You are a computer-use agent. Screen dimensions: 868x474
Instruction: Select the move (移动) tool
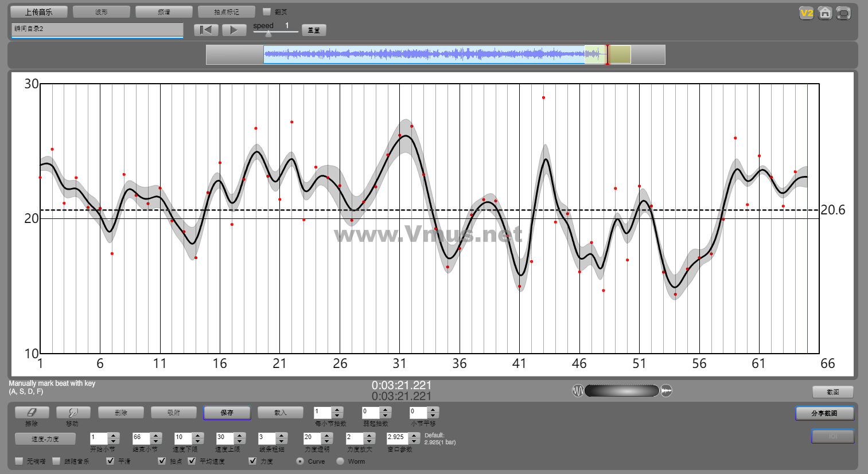coord(73,412)
